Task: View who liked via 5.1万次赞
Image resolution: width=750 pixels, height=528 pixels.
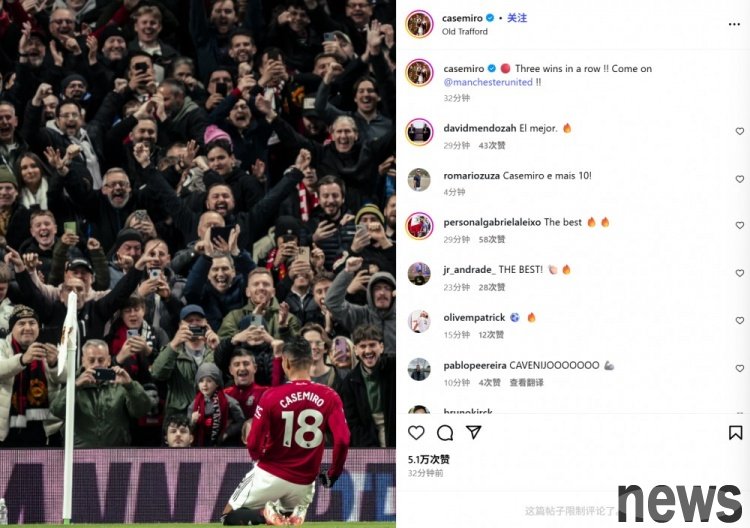Action: (429, 460)
